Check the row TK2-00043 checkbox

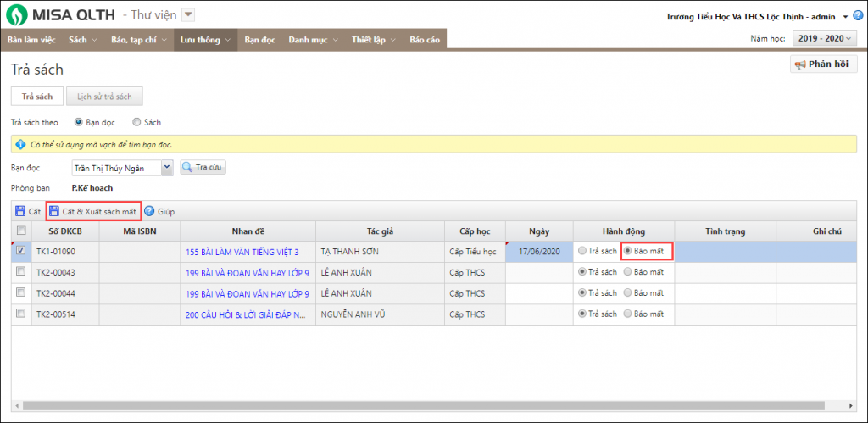[x=21, y=271]
